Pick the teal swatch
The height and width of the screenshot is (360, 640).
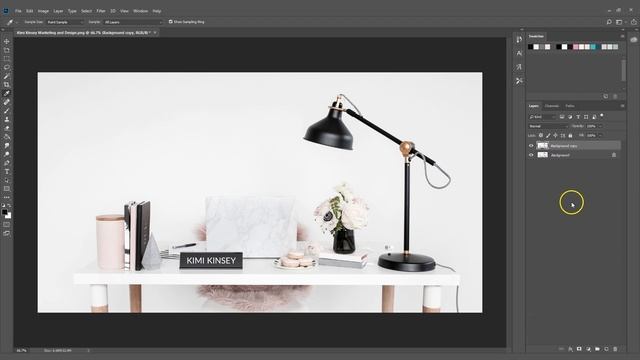pos(593,47)
